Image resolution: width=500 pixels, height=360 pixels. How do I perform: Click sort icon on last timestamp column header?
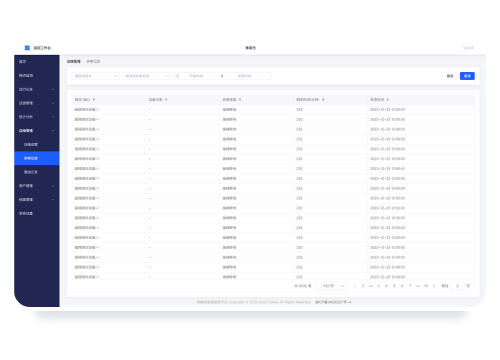click(x=388, y=100)
